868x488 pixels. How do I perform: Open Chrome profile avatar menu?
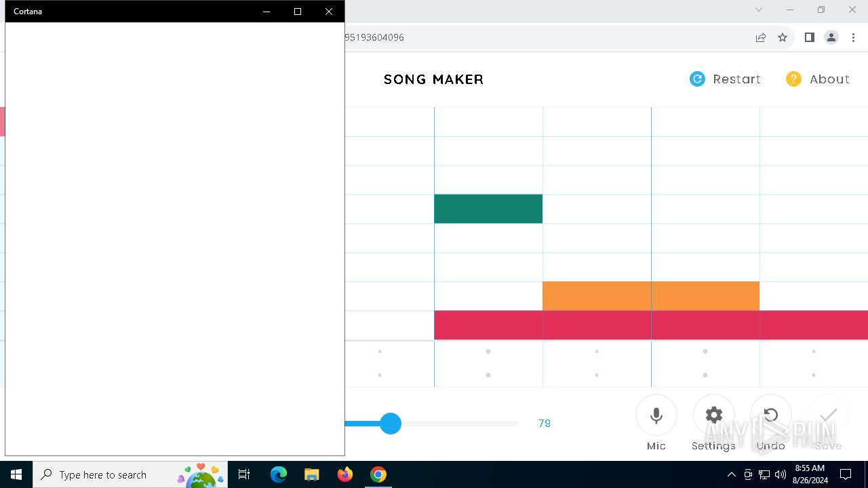(831, 37)
